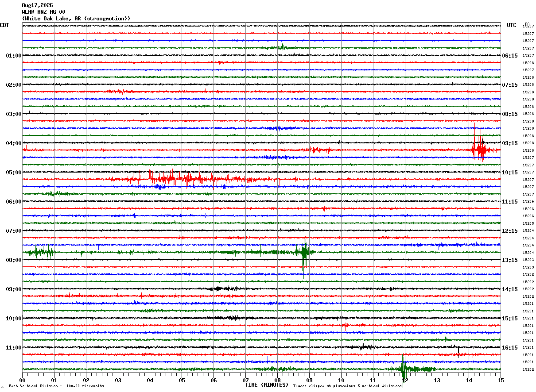536x392 pixels.
Task: Pick minute 02 on the bottom axis
Action: 86,380
